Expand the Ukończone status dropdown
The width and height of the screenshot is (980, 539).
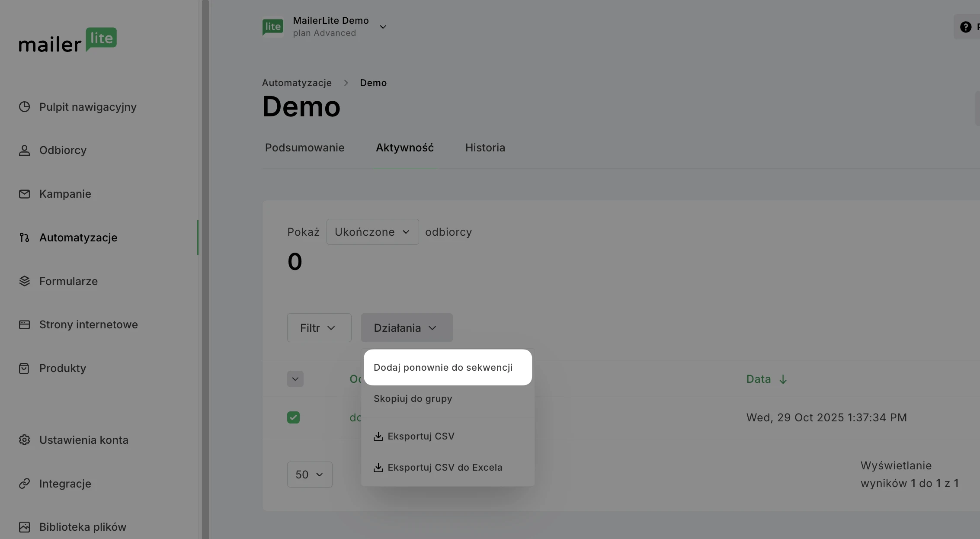click(372, 232)
